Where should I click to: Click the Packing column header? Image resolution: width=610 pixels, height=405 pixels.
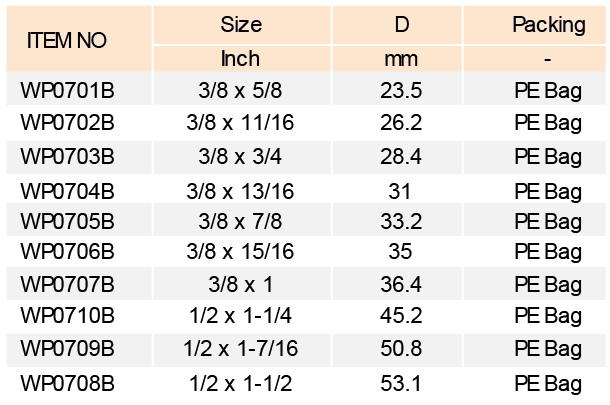[x=547, y=25]
